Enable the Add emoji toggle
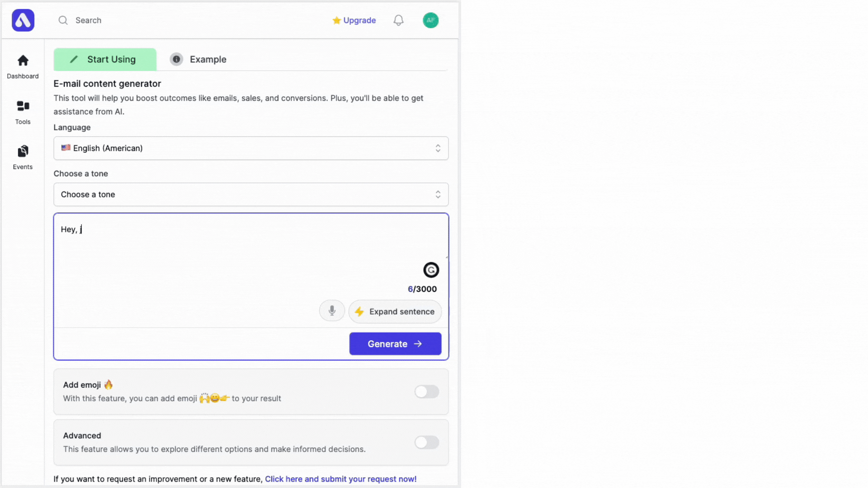The image size is (868, 488). [426, 391]
